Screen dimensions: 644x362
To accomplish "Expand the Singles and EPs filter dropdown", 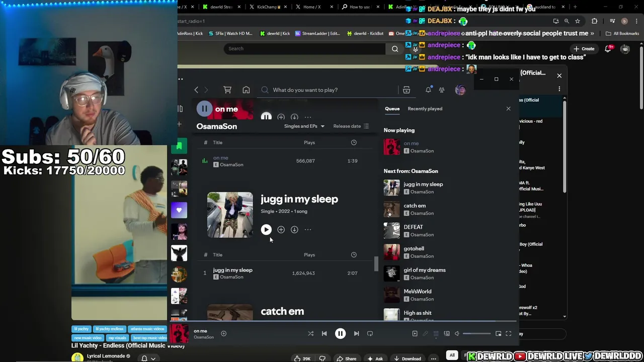I will (x=304, y=126).
